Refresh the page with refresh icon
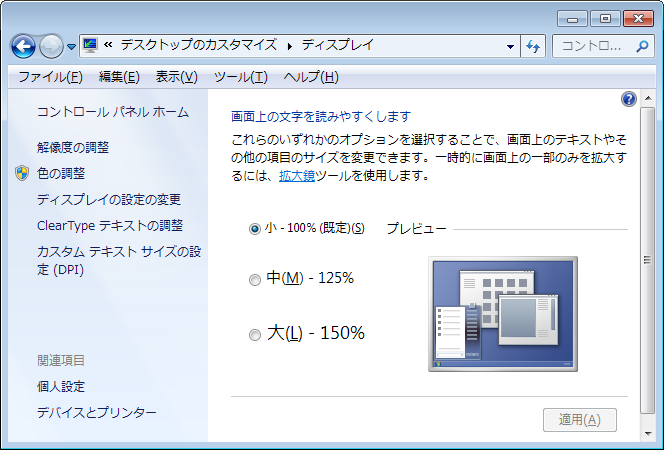Viewport: 664px width, 450px height. 533,46
